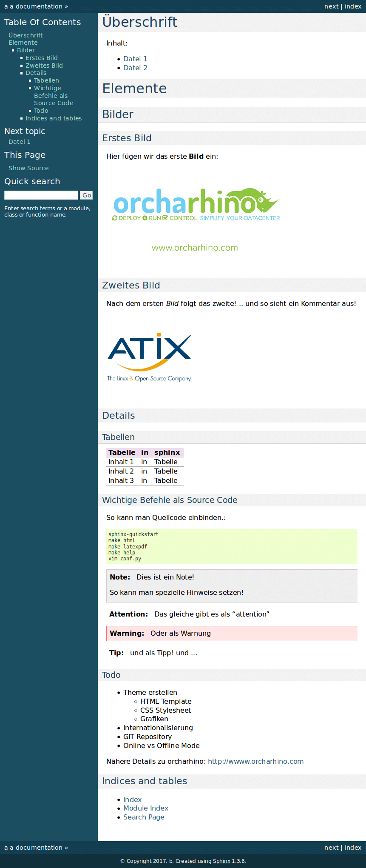
Task: Click 'next' link in bottom bar
Action: (331, 848)
